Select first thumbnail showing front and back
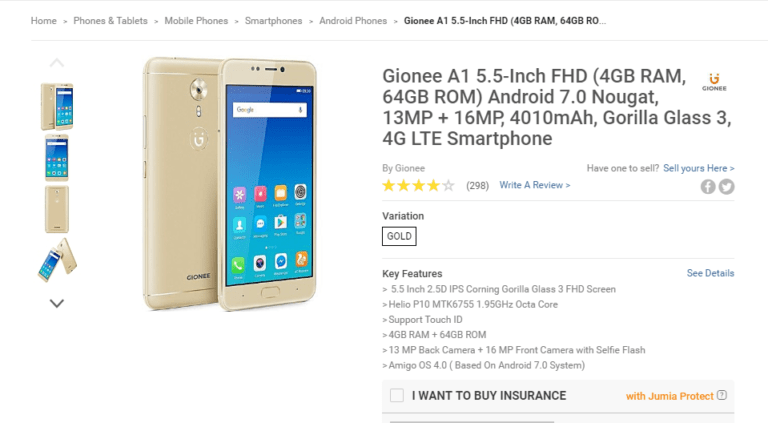 57,106
